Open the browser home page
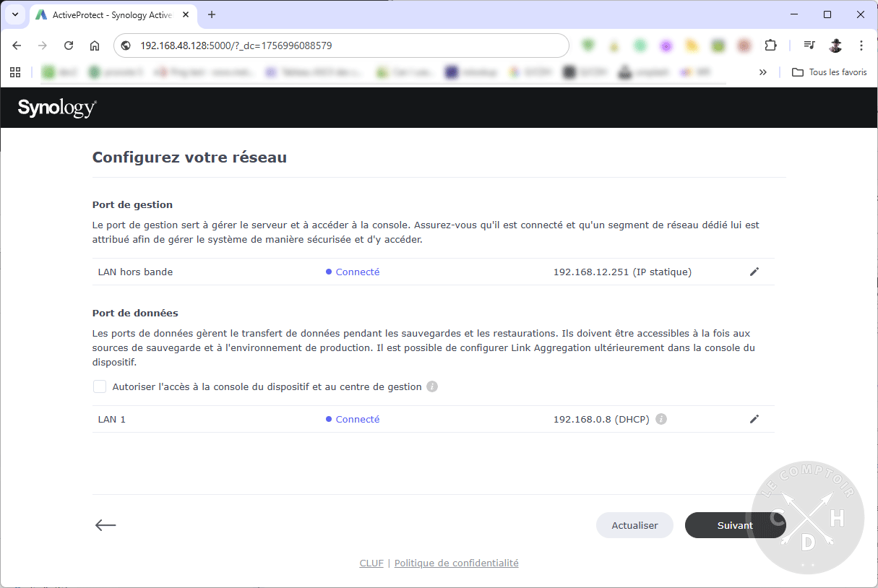 tap(94, 45)
